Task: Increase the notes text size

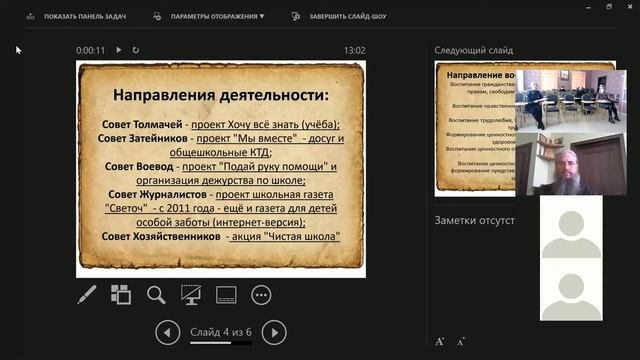Action: point(440,341)
